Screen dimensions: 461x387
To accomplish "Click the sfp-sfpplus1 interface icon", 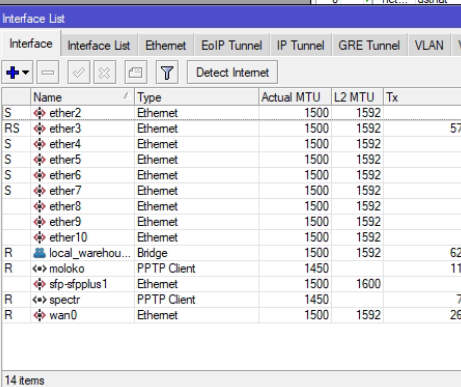I will tap(39, 284).
